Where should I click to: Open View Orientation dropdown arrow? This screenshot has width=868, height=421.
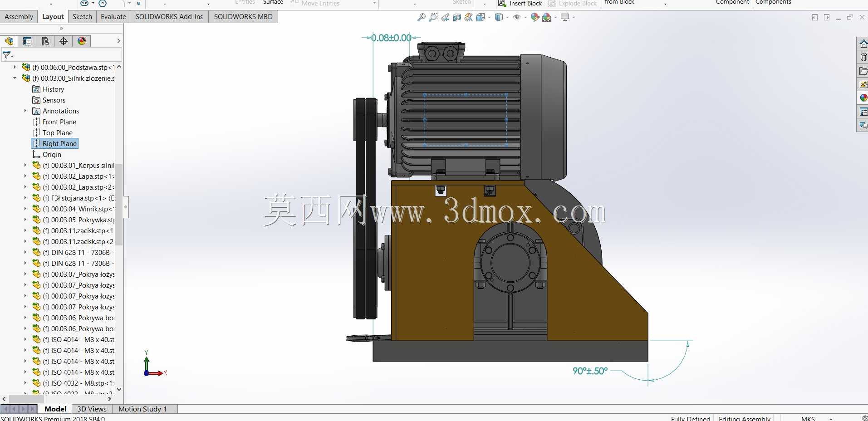pos(489,18)
